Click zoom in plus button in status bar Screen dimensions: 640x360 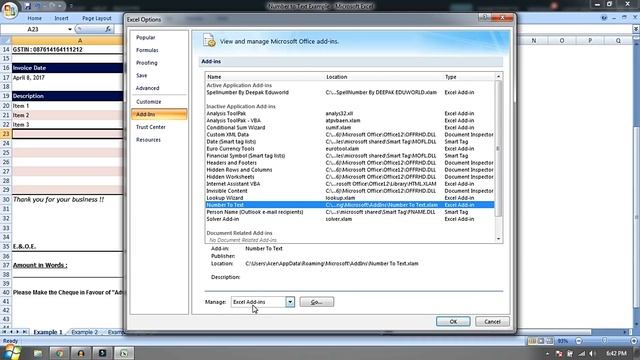tap(633, 341)
